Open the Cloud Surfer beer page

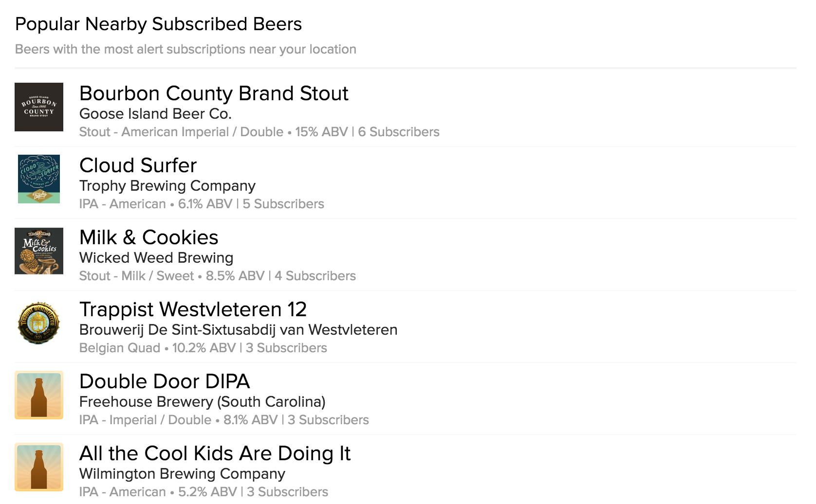pos(138,165)
